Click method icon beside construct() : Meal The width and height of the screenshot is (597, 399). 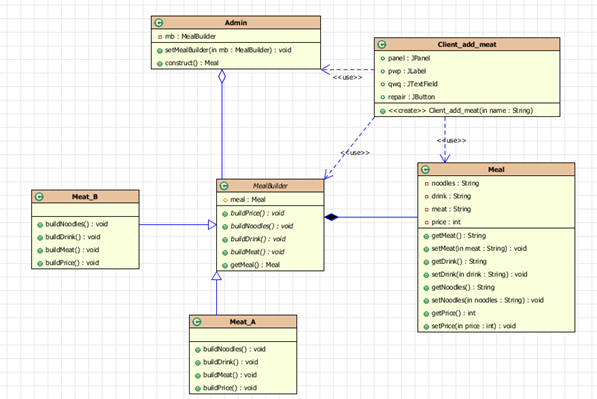point(160,64)
